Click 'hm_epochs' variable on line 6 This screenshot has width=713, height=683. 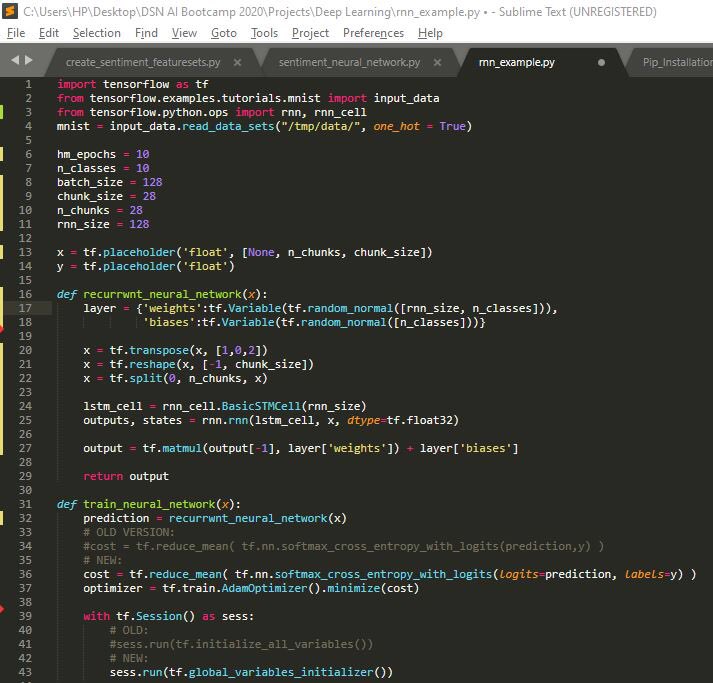pos(86,154)
